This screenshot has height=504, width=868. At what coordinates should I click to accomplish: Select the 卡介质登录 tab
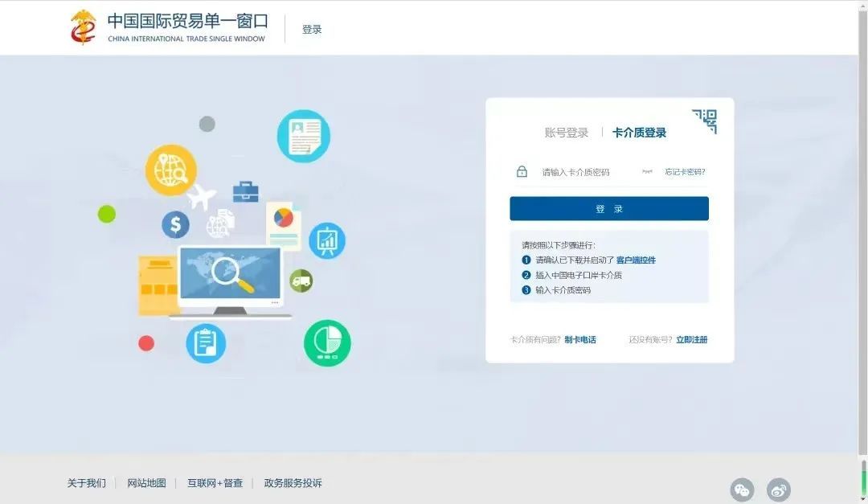[639, 133]
